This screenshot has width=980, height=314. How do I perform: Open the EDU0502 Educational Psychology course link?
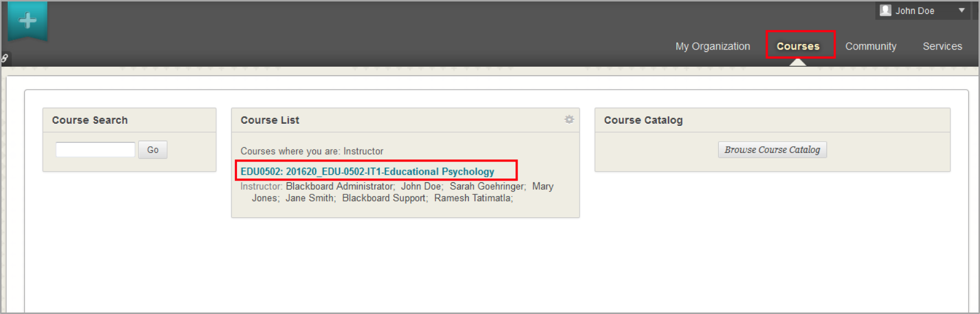pyautogui.click(x=367, y=172)
